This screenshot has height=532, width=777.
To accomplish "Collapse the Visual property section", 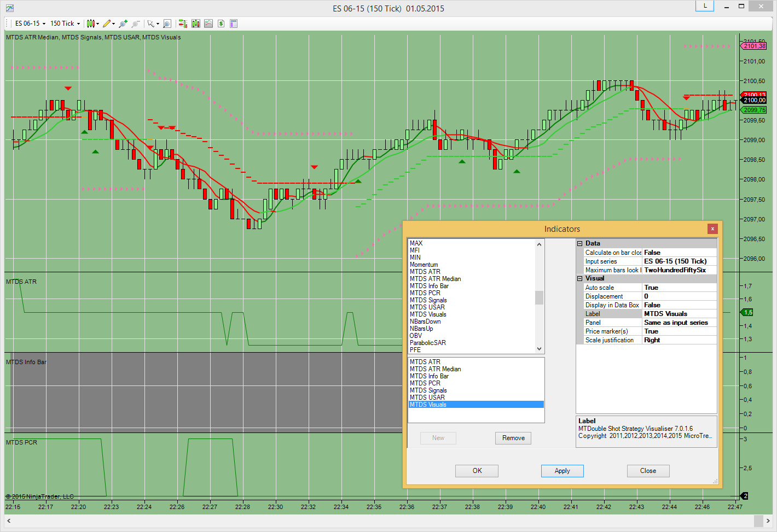I will tap(580, 278).
